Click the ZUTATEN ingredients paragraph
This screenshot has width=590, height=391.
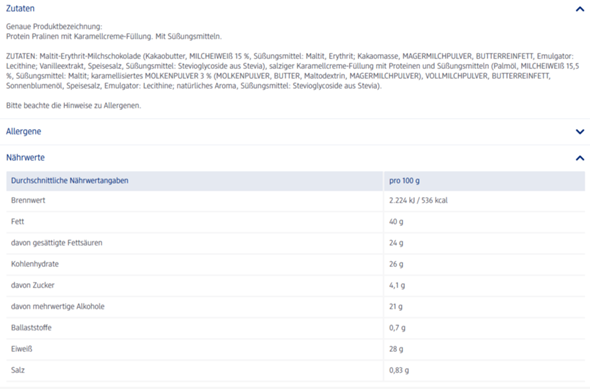pos(292,71)
